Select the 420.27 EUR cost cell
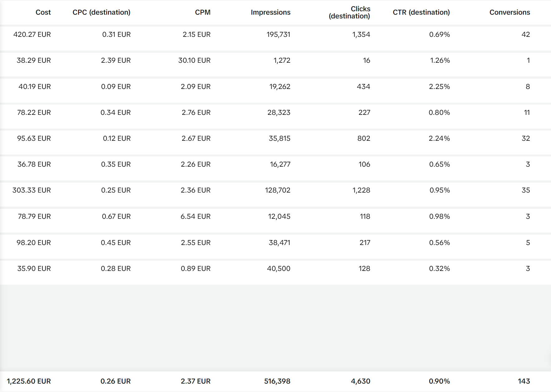Image resolution: width=551 pixels, height=392 pixels. coord(32,35)
